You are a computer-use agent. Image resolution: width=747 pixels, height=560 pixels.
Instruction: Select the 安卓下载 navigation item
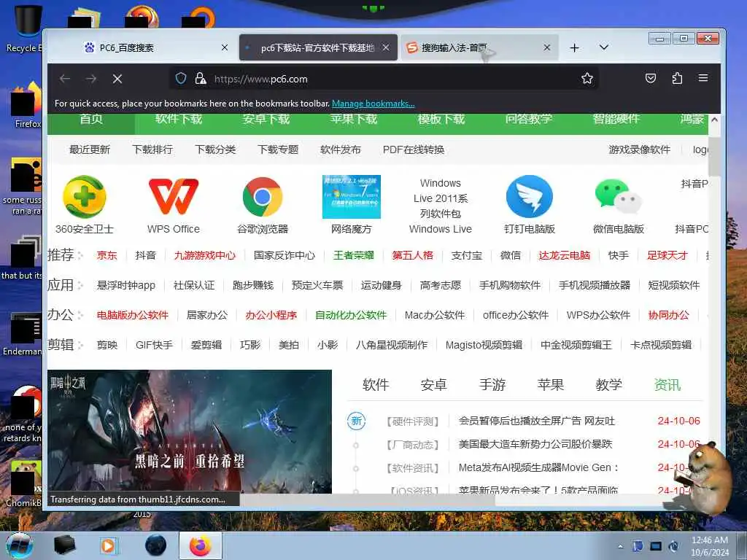(x=266, y=119)
